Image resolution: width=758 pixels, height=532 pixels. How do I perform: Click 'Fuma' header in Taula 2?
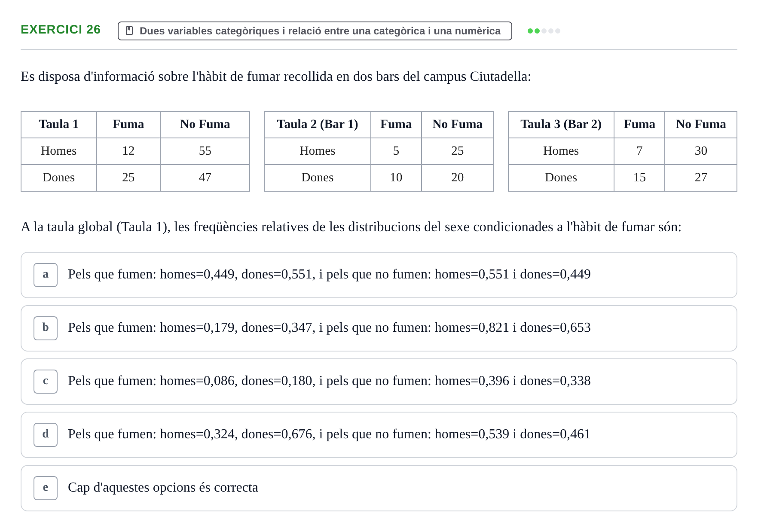coord(396,125)
